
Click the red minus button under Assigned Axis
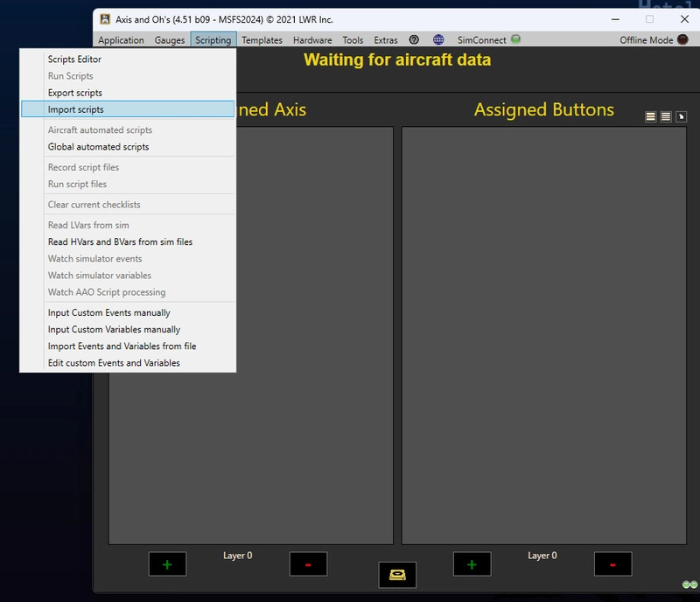pyautogui.click(x=307, y=564)
